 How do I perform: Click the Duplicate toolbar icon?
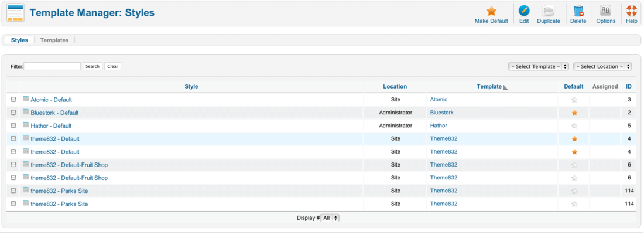coord(549,11)
